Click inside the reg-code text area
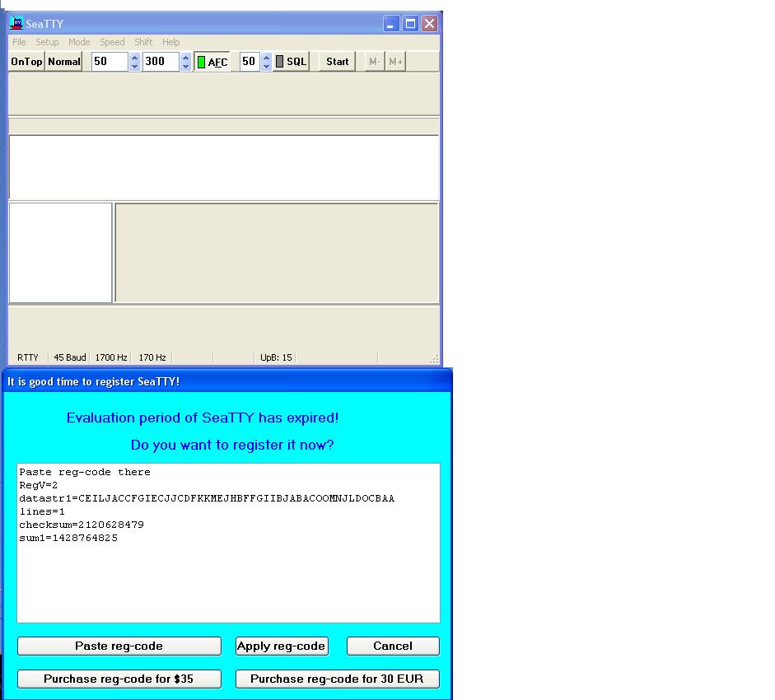 [x=228, y=543]
